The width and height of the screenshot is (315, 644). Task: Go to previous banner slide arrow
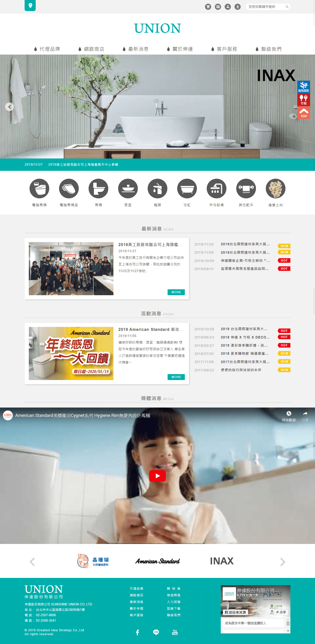click(10, 107)
